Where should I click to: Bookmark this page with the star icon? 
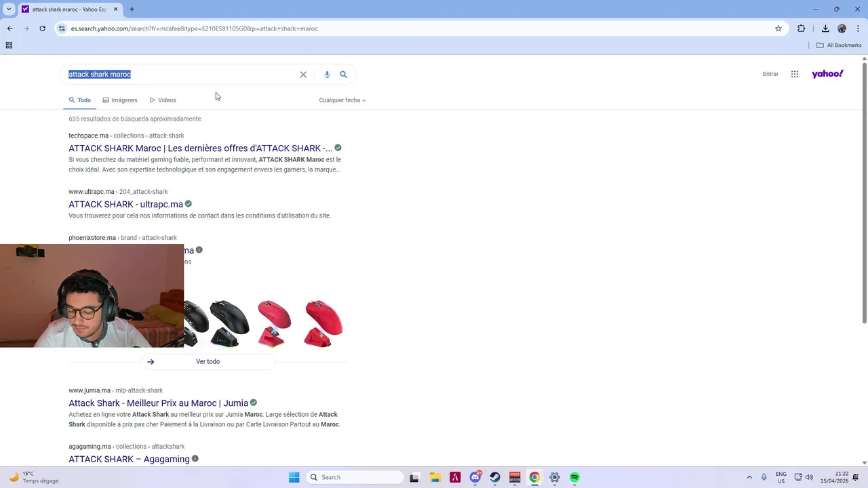[x=778, y=28]
